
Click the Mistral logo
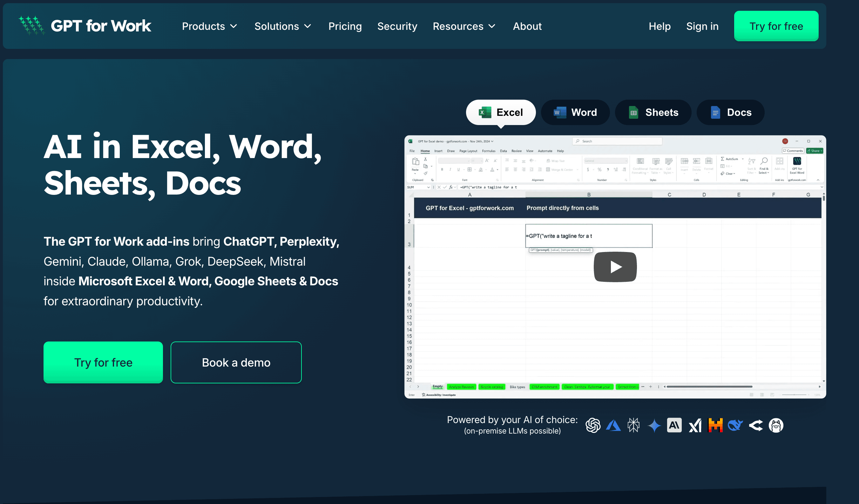tap(715, 425)
